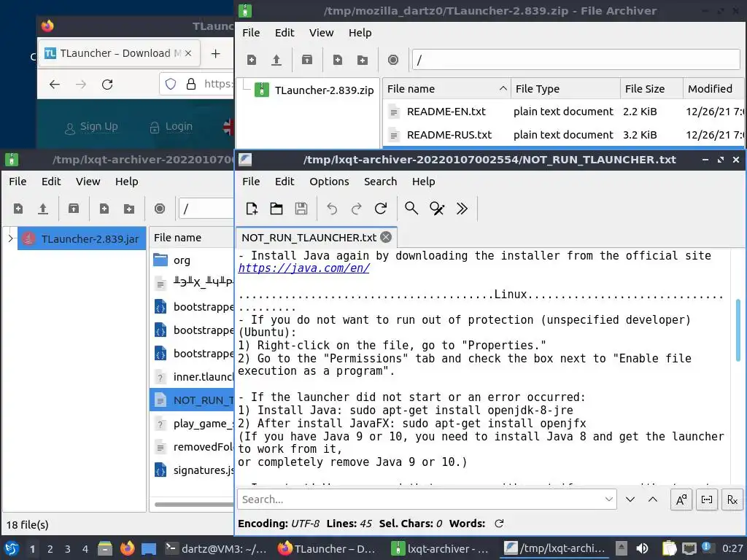Viewport: 747px width, 560px height.
Task: Click the Redo arrow in editor toolbar
Action: tap(356, 209)
